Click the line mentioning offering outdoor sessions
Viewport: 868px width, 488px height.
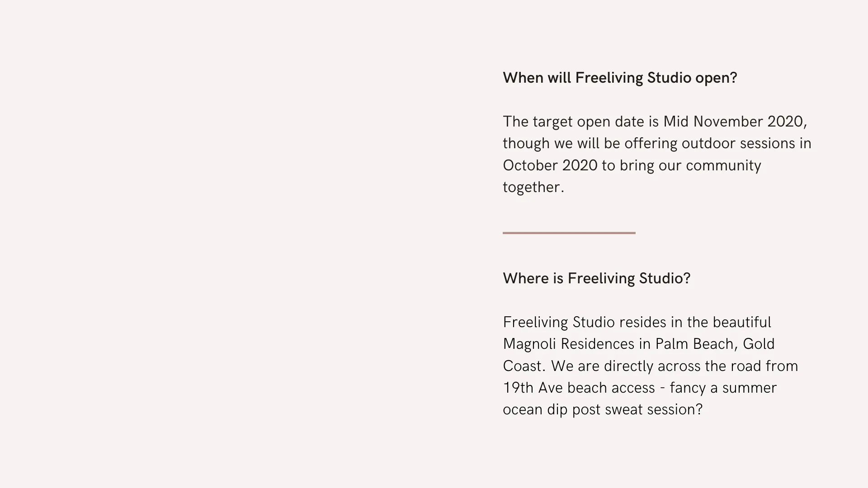657,144
